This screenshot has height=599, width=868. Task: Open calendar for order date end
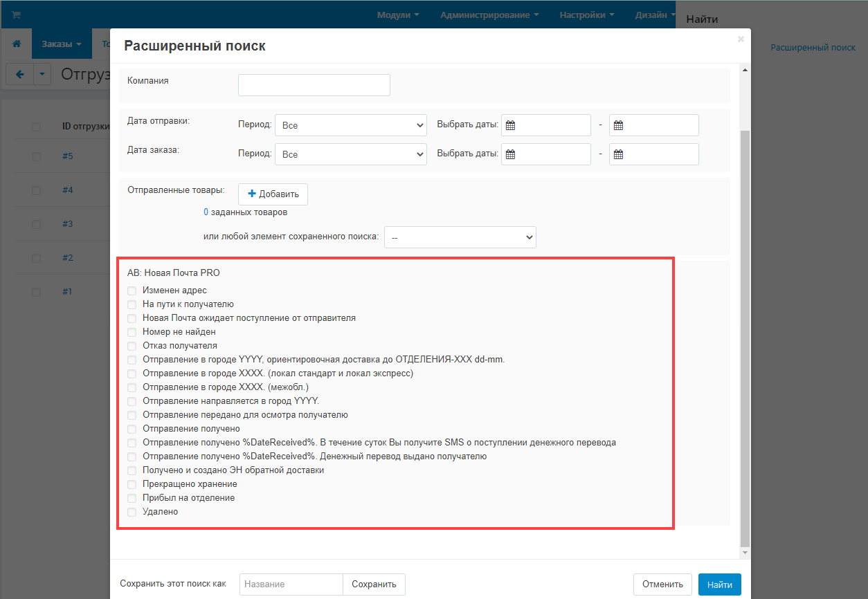pyautogui.click(x=619, y=154)
